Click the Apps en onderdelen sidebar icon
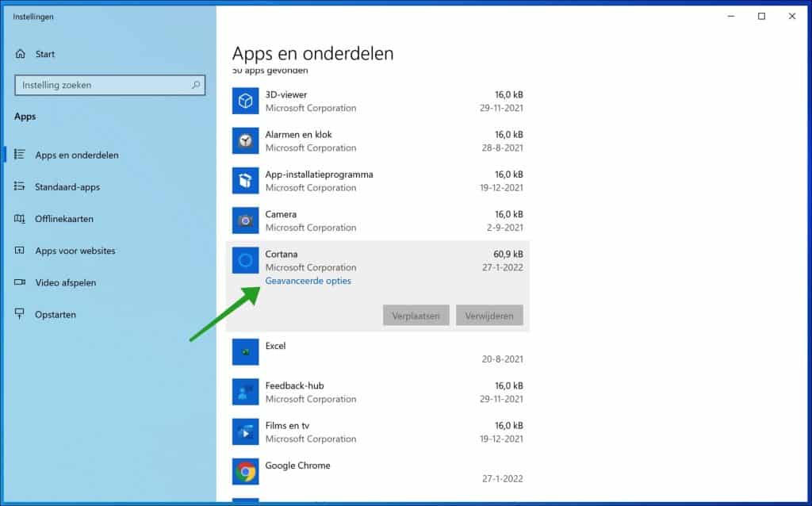The image size is (812, 506). [x=19, y=155]
